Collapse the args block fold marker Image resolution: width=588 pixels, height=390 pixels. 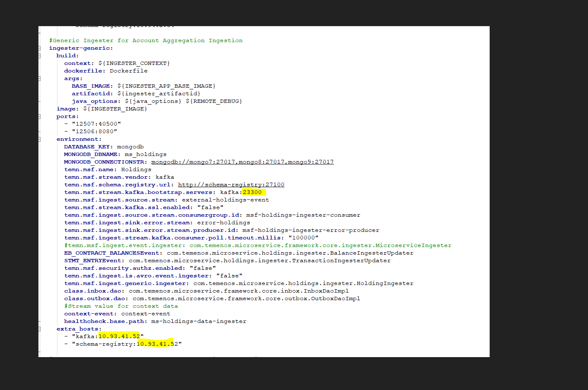click(39, 78)
